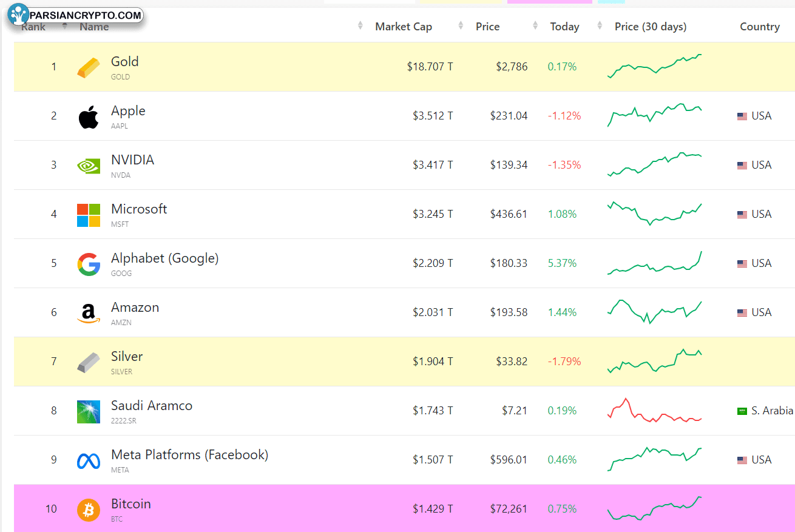Sort by Price (30 days) using arrows

click(x=600, y=25)
